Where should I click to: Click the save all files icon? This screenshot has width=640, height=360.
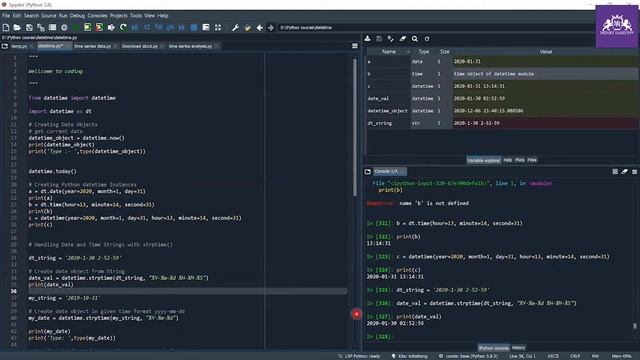click(41, 27)
